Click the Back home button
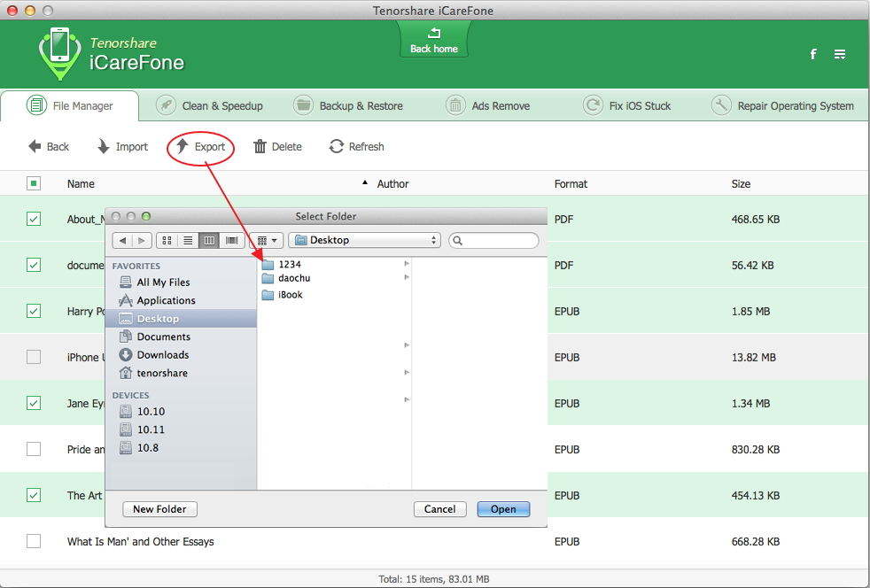Image resolution: width=870 pixels, height=588 pixels. (434, 41)
